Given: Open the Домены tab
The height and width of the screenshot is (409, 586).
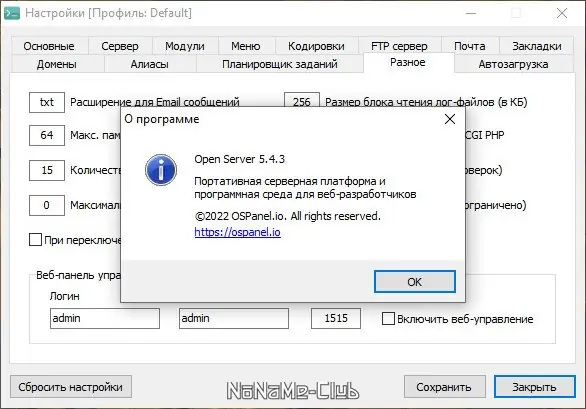Looking at the screenshot, I should click(57, 64).
